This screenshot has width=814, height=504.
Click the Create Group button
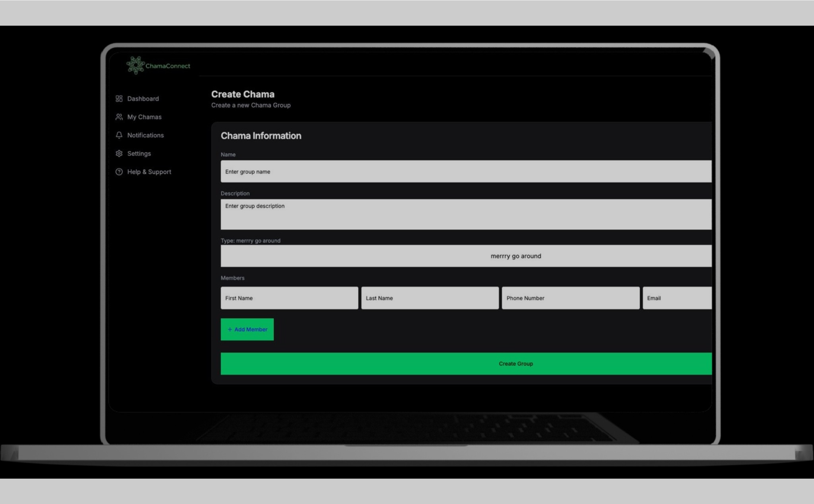click(x=466, y=364)
